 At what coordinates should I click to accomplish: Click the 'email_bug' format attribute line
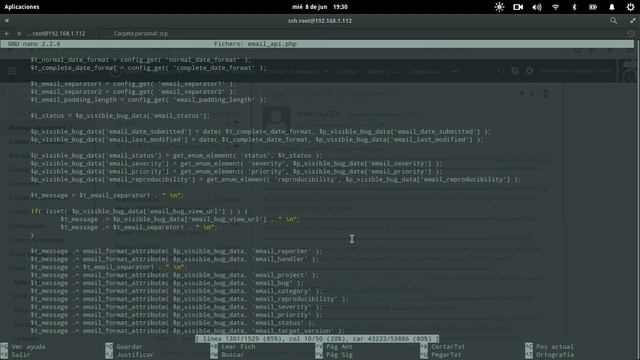tap(167, 283)
